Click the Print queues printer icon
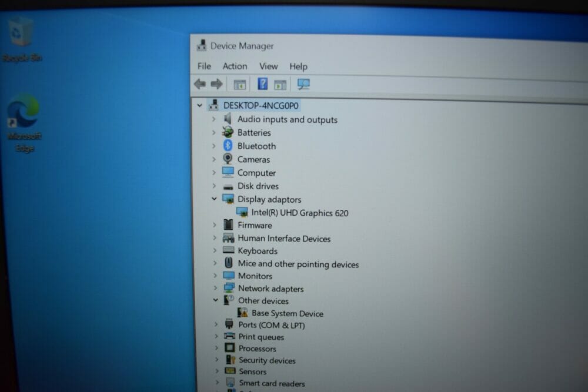This screenshot has width=588, height=392. (229, 336)
